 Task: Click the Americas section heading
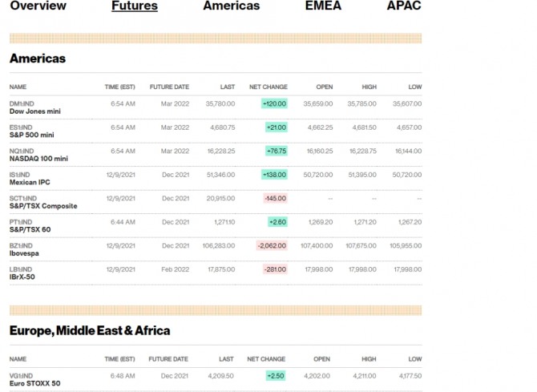[38, 59]
